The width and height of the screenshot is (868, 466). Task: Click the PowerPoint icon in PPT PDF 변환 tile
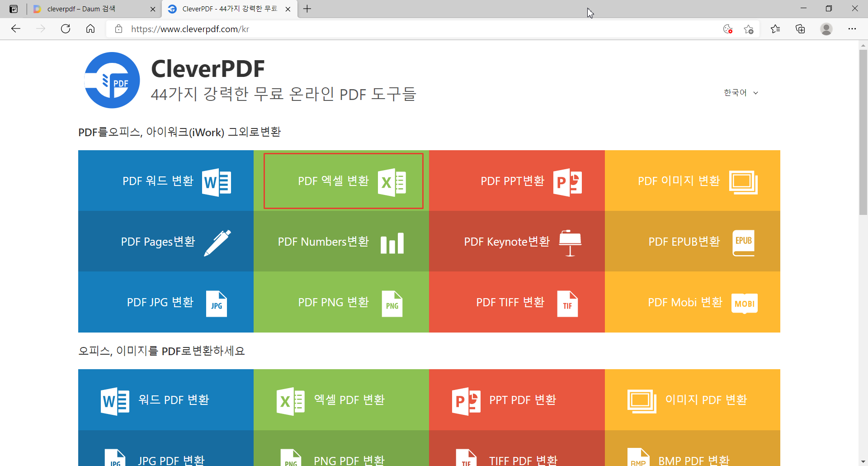pos(466,401)
